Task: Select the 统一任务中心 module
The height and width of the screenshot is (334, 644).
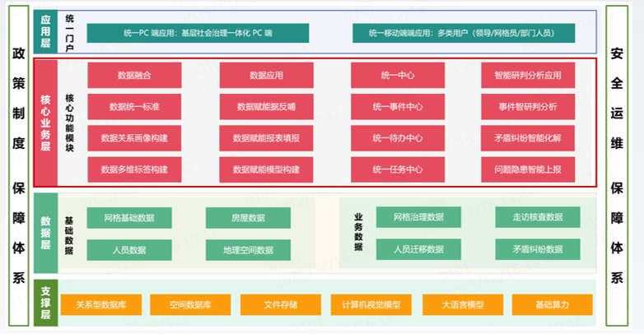Action: 397,169
